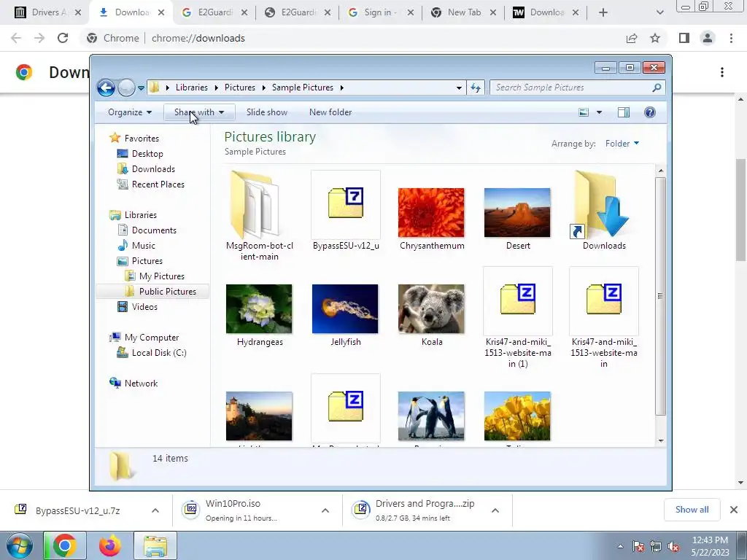This screenshot has width=747, height=560.
Task: Open options for Drivers and Progra zip download
Action: point(495,510)
